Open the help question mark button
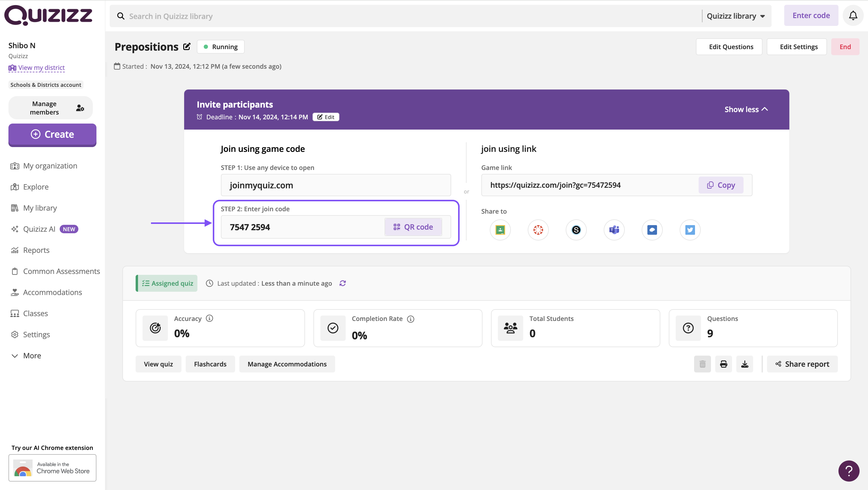Screen dimensions: 868x490 848,471
